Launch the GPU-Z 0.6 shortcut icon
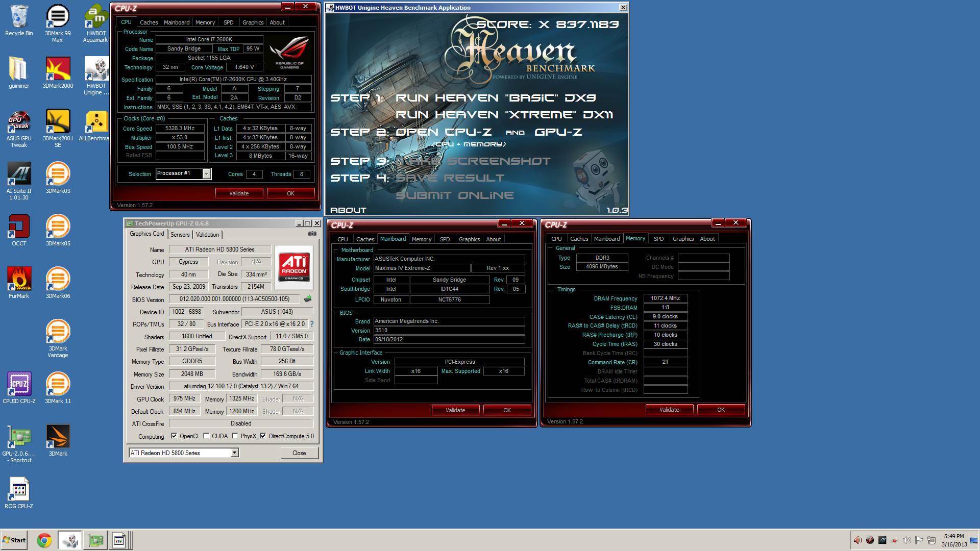Image resolution: width=980 pixels, height=551 pixels. pos(19,444)
